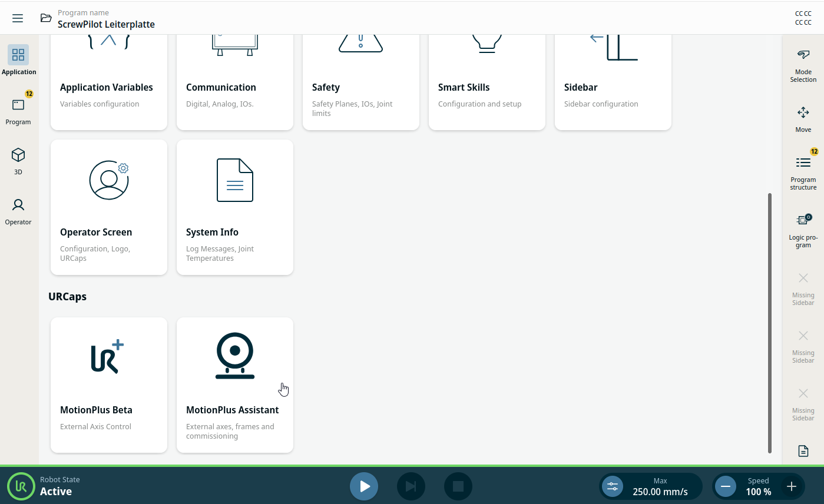
Task: Click the CC CC indicator at top right
Action: (803, 18)
